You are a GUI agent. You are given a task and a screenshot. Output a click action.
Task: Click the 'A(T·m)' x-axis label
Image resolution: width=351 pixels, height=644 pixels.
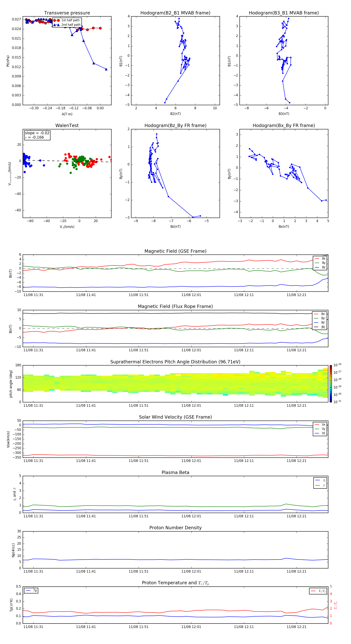tap(67, 114)
